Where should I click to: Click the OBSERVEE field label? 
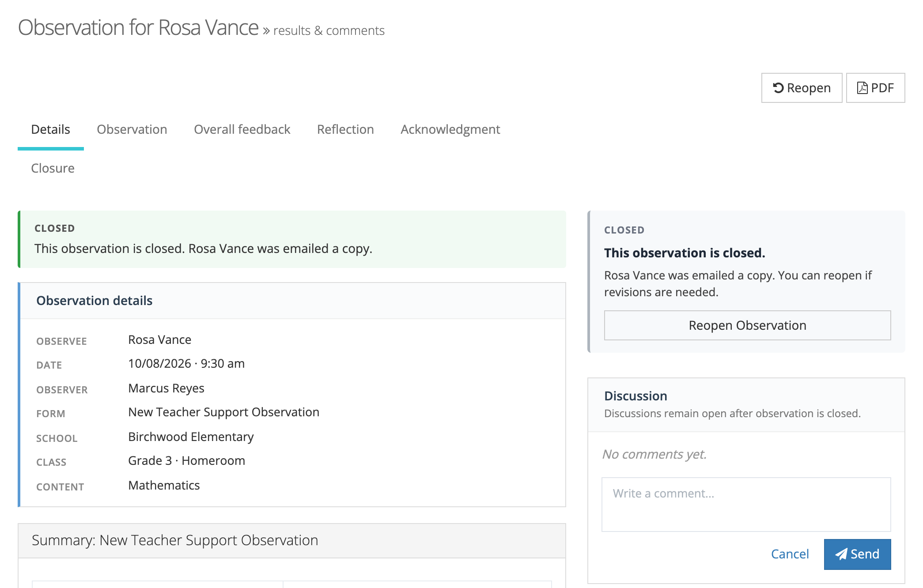point(61,341)
